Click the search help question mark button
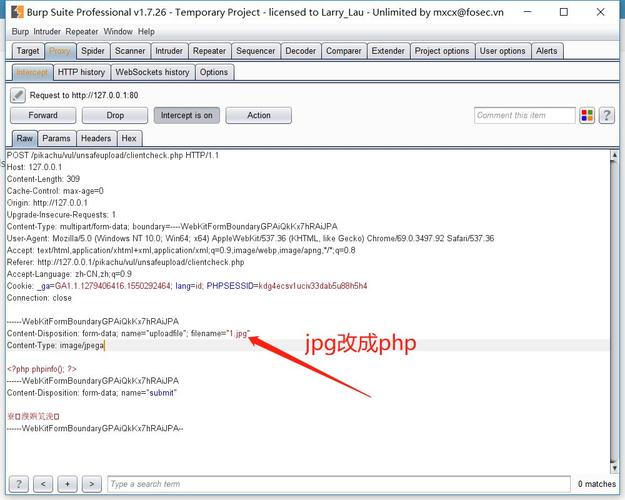 coord(18,484)
